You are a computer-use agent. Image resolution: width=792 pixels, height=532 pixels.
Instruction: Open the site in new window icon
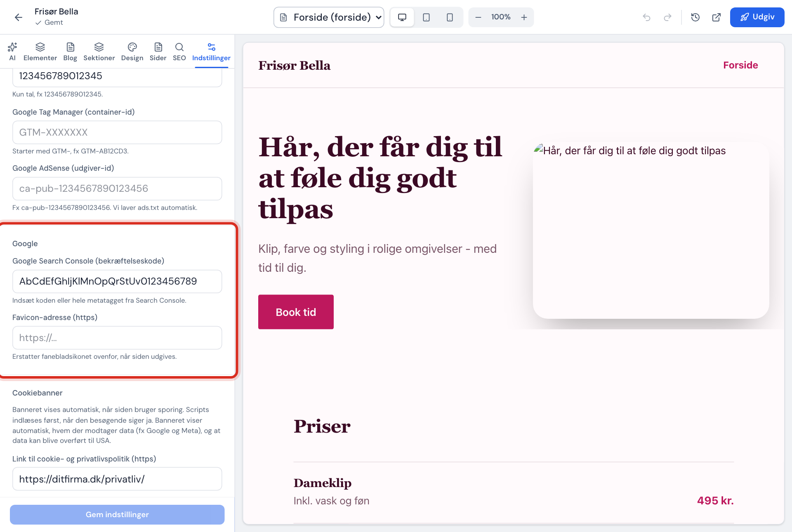(x=717, y=17)
